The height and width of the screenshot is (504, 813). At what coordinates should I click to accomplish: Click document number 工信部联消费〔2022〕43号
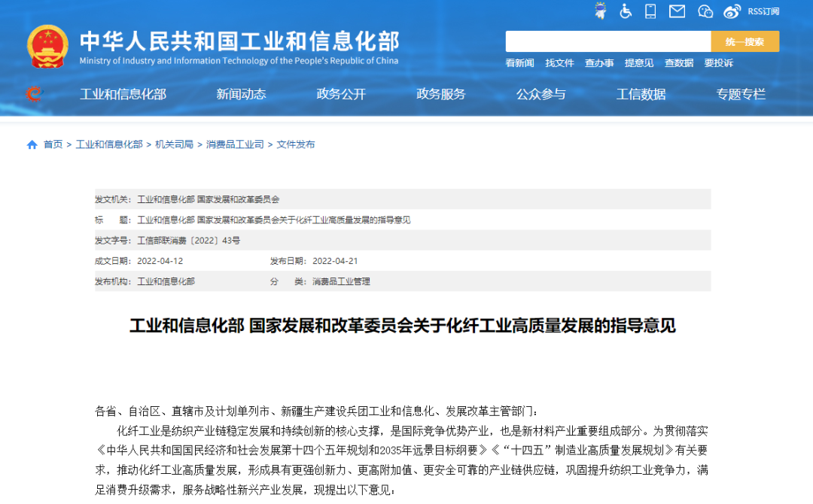tap(189, 241)
